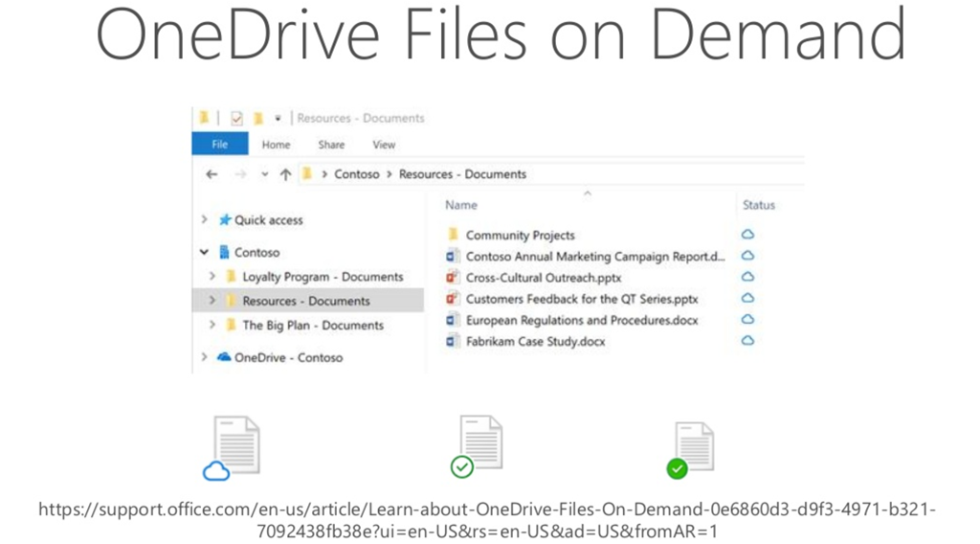The width and height of the screenshot is (980, 544).
Task: Click the locally available document with outlined checkmark
Action: click(x=477, y=446)
